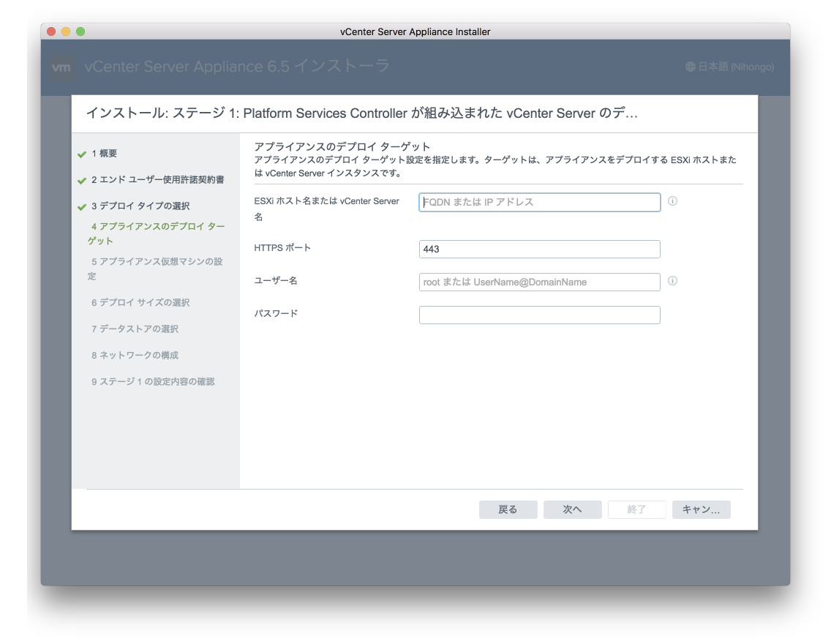Image resolution: width=831 pixels, height=644 pixels.
Task: Click the 終了 button
Action: (x=636, y=509)
